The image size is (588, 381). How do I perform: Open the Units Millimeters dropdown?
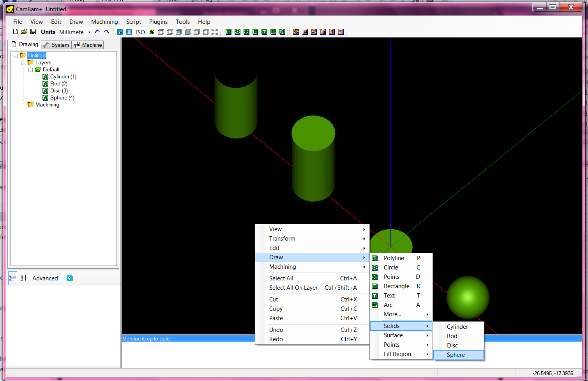(x=89, y=32)
